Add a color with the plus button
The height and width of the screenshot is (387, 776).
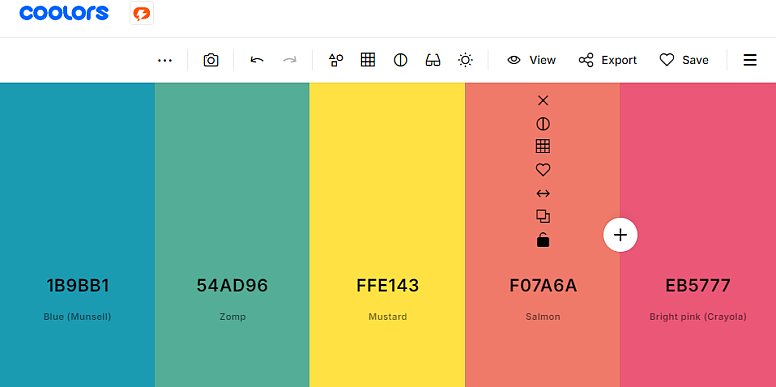(620, 235)
